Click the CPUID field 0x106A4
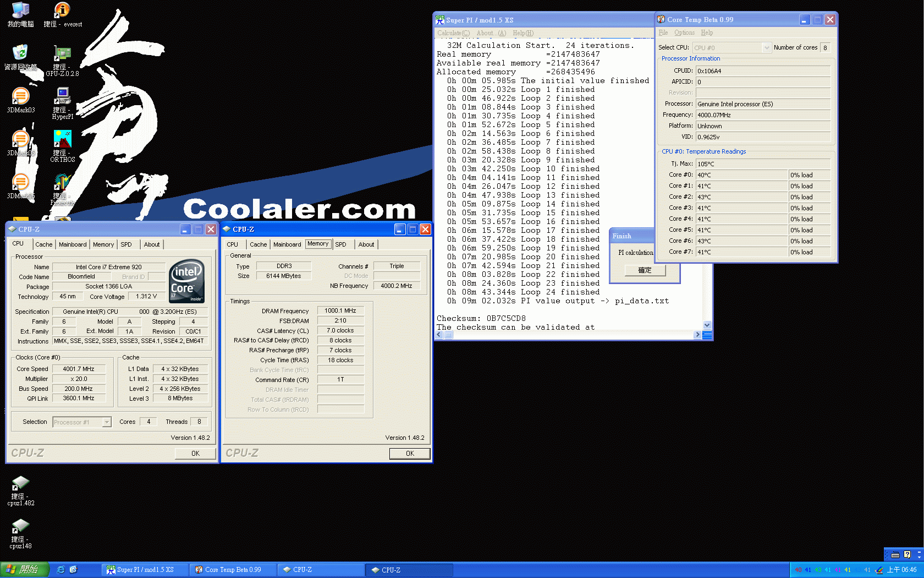The height and width of the screenshot is (578, 924). 763,71
